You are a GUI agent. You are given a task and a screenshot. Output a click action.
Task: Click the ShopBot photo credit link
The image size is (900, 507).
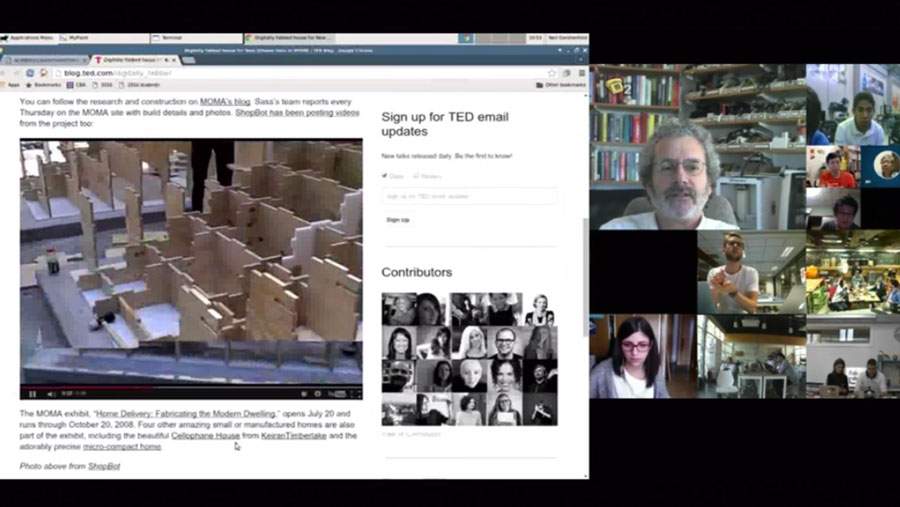[104, 466]
